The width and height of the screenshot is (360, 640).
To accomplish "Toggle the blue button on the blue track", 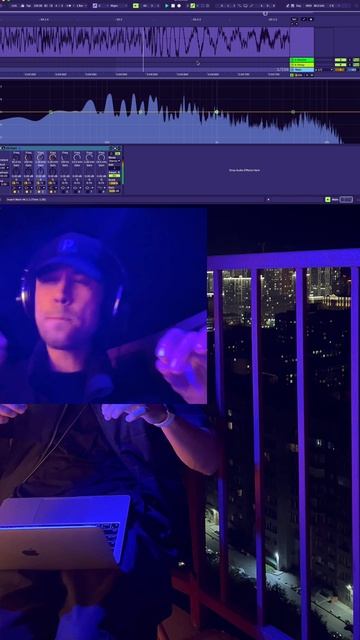I will click(x=352, y=70).
